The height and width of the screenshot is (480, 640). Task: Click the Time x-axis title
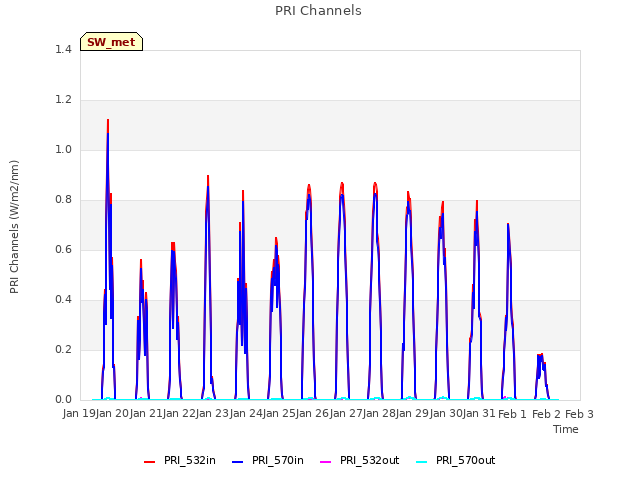pos(566,429)
